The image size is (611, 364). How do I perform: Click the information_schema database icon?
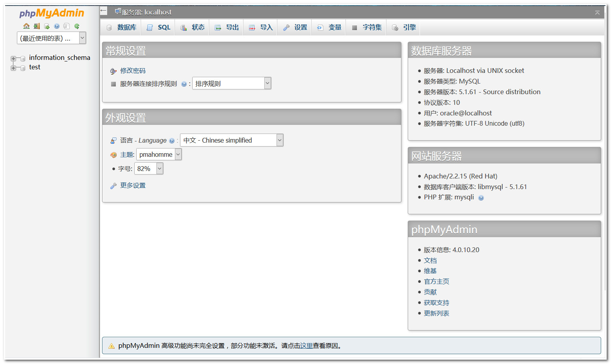pyautogui.click(x=23, y=58)
